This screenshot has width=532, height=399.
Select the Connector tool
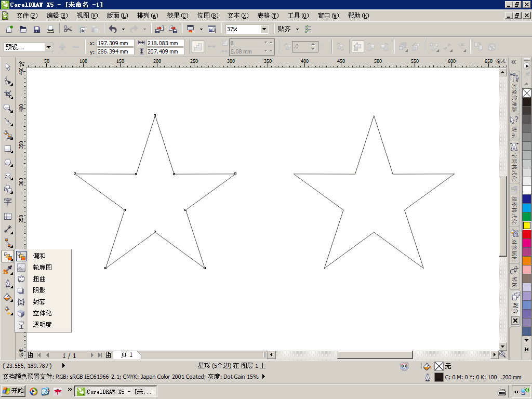[8, 243]
